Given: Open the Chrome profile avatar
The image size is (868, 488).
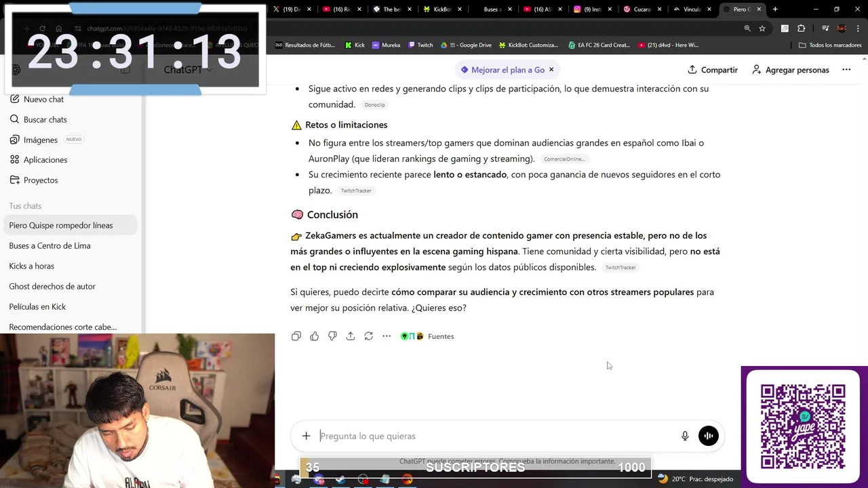Looking at the screenshot, I should 842,28.
